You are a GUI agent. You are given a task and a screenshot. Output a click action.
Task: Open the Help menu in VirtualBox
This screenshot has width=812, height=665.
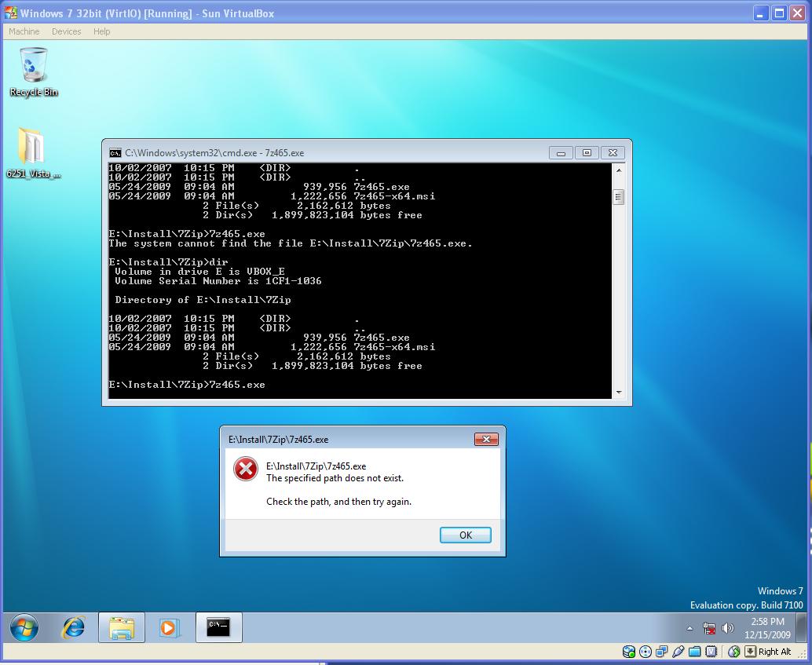tap(101, 31)
